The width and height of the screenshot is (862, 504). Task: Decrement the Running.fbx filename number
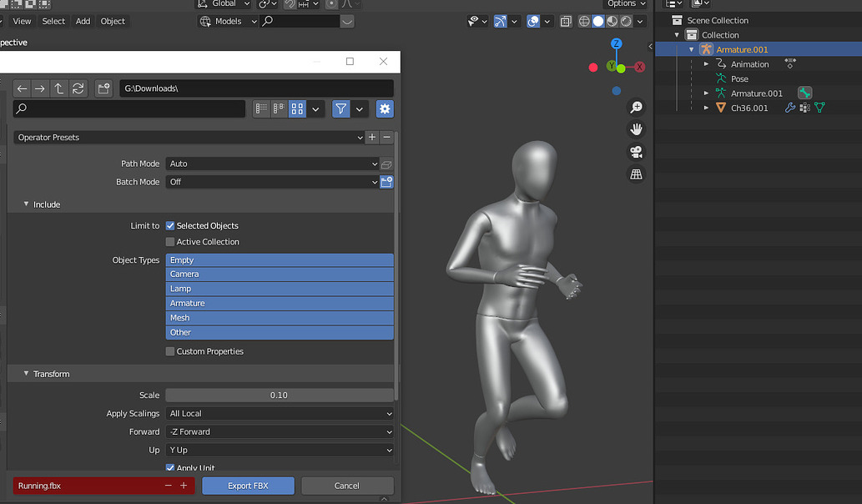tap(169, 486)
